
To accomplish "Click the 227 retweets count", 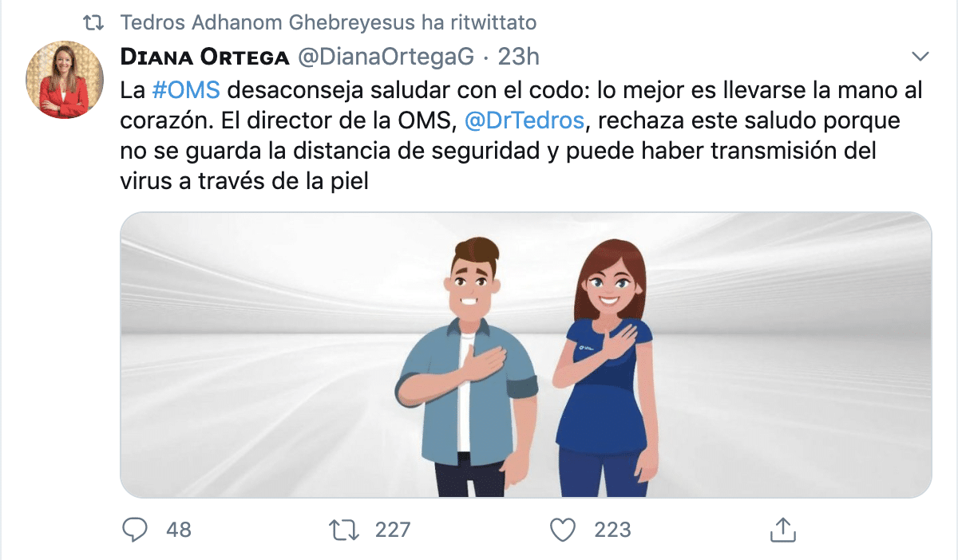I will point(393,529).
